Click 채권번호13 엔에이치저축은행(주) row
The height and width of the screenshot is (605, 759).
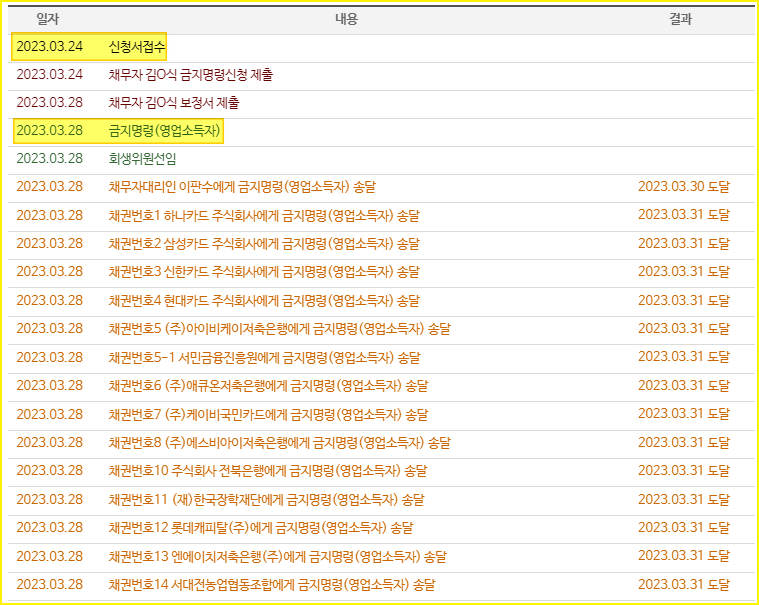tap(381, 557)
